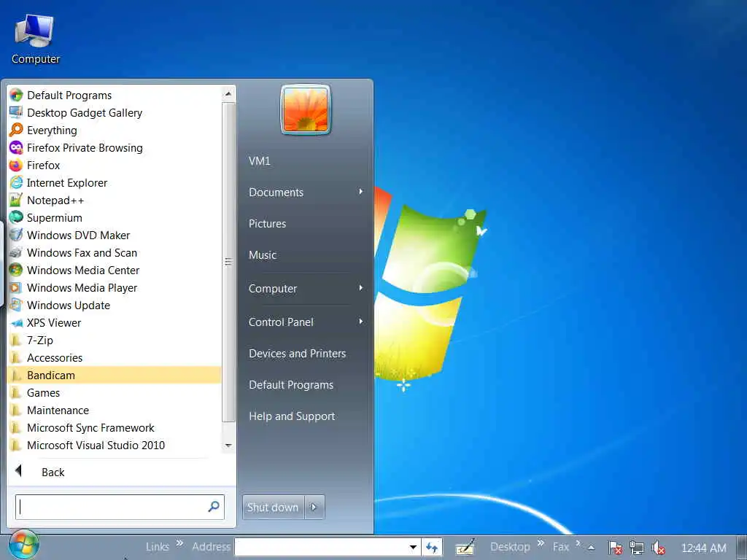Open Internet Explorer icon
747x560 pixels.
click(x=16, y=183)
